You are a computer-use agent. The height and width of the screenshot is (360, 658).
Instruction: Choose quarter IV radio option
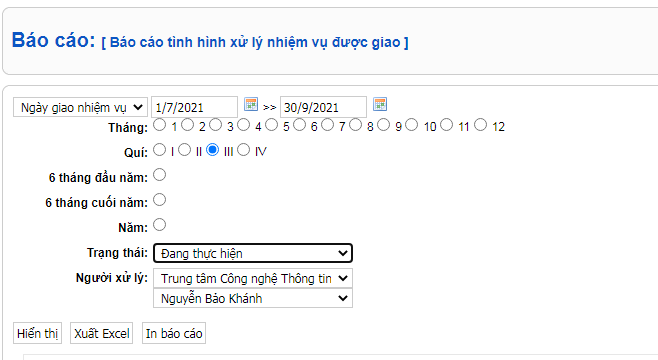click(x=243, y=150)
